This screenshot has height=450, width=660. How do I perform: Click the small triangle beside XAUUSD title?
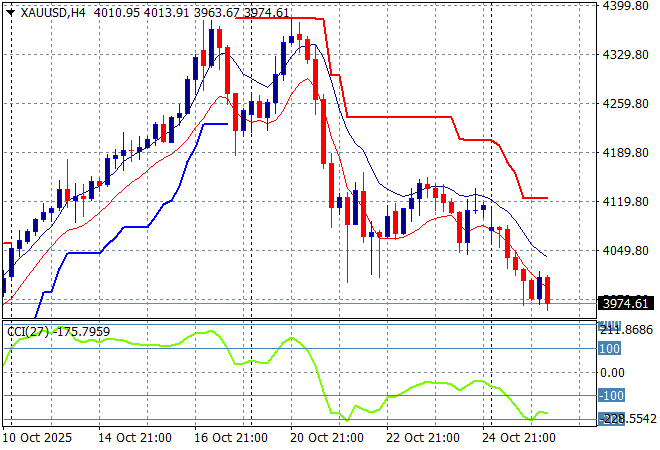point(11,13)
